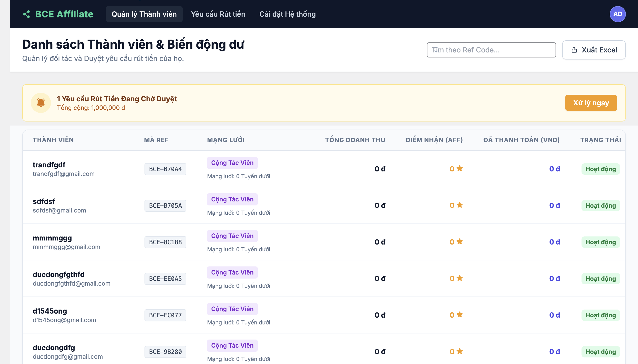The image size is (638, 364).
Task: Click Hoạt động status of mmmmggg
Action: coord(601,242)
